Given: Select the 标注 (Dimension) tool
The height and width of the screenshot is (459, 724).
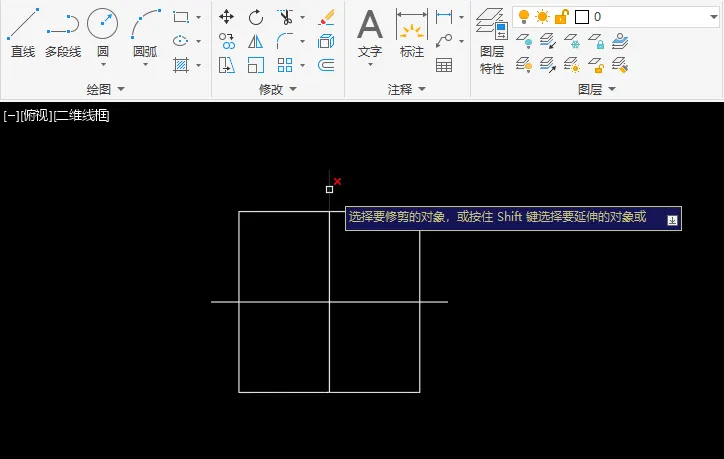Looking at the screenshot, I should click(411, 32).
